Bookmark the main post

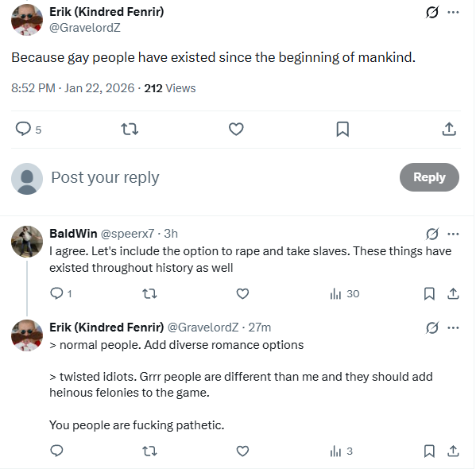coord(342,129)
